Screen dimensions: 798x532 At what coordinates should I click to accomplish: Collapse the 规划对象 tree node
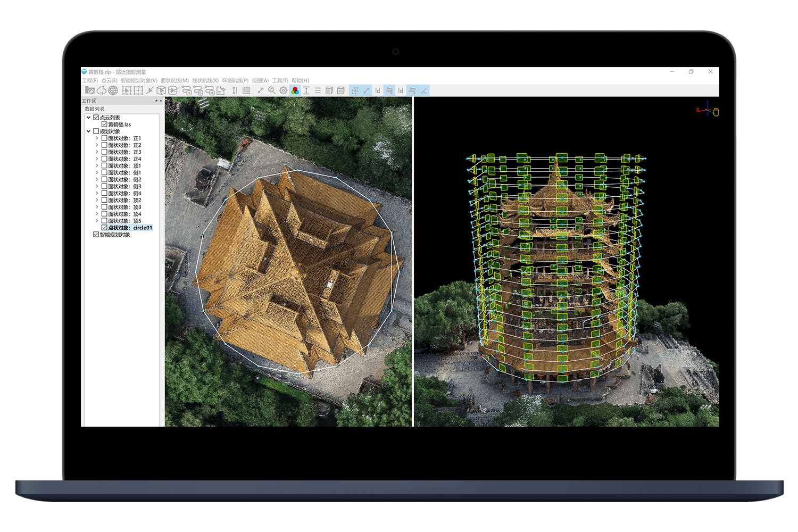(88, 131)
